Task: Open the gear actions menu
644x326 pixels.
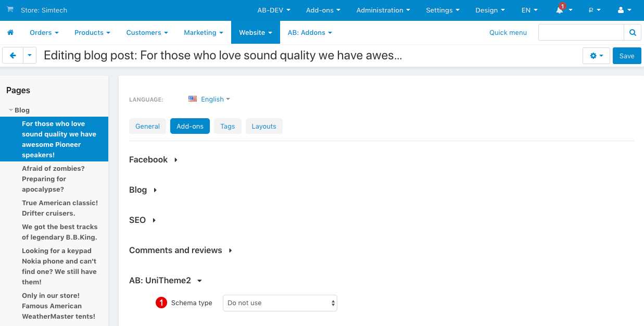Action: [x=596, y=56]
